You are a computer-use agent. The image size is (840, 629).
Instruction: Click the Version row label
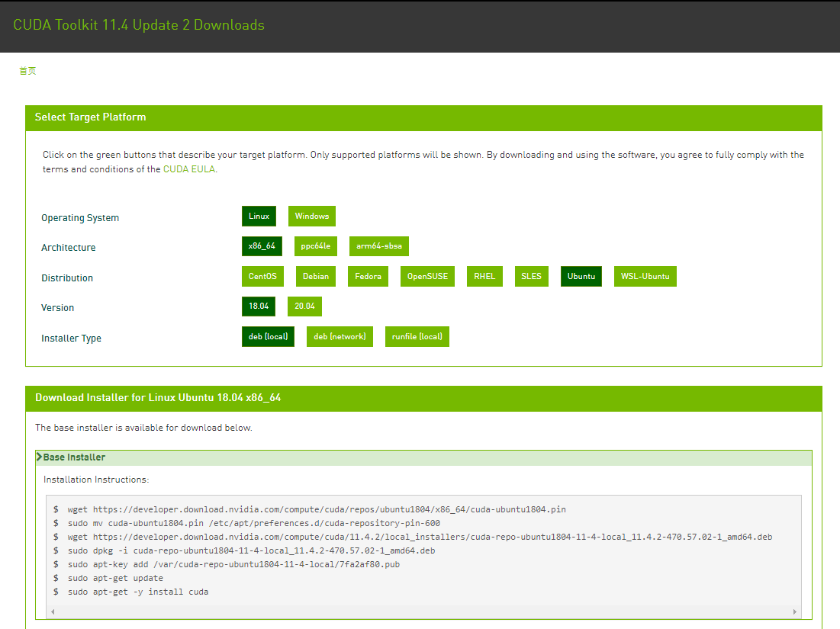(58, 308)
